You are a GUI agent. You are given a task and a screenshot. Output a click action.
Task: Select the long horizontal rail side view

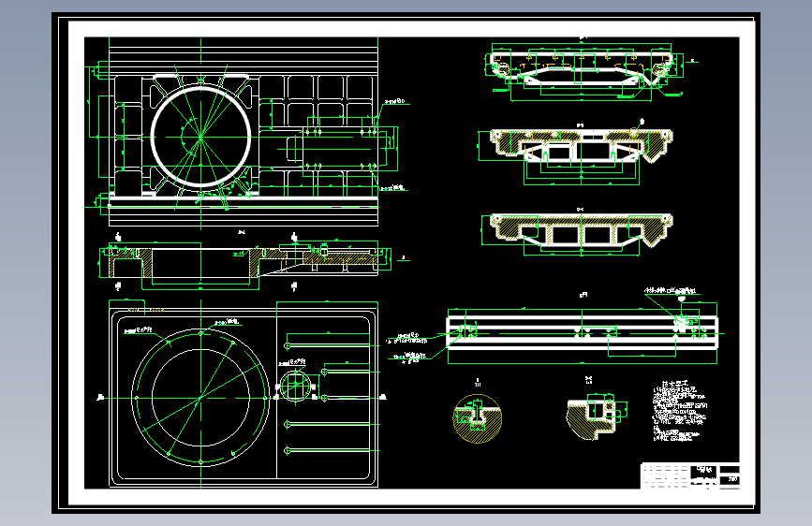(582, 332)
